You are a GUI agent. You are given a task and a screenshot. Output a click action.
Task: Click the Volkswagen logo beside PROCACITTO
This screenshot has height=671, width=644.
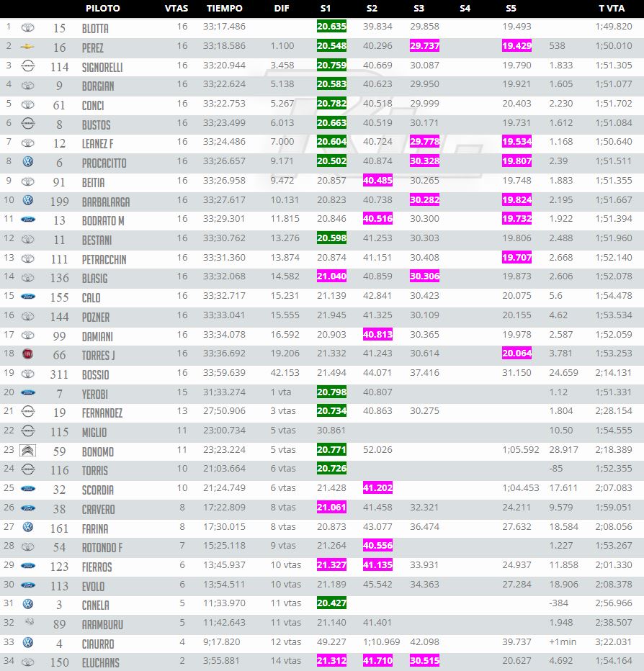click(28, 161)
